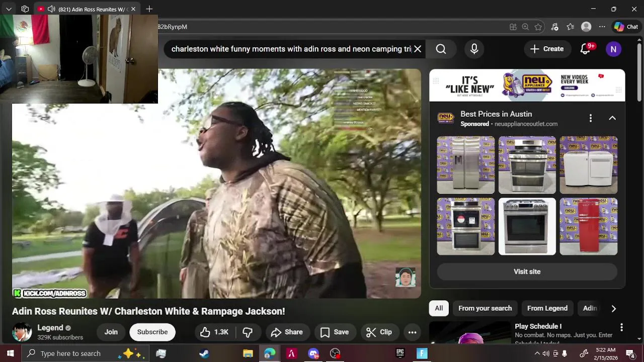This screenshot has width=644, height=362.
Task: Click inside the YouTube search field
Action: (291, 49)
